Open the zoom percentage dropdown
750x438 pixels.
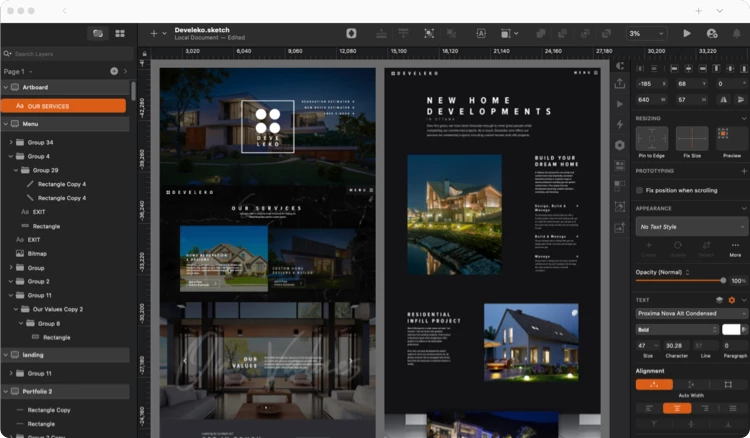coord(648,33)
